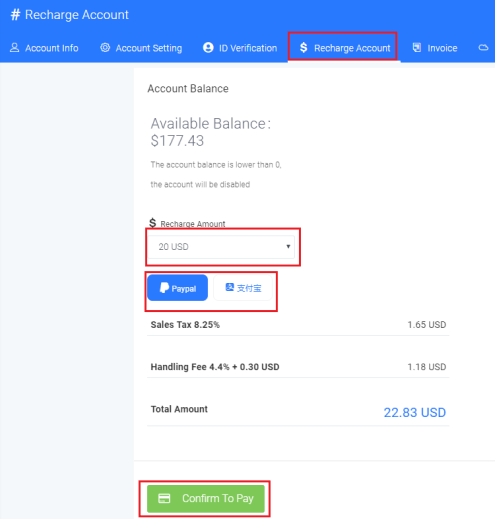Click the gear icon beside Account Setting
The height and width of the screenshot is (519, 495).
105,48
